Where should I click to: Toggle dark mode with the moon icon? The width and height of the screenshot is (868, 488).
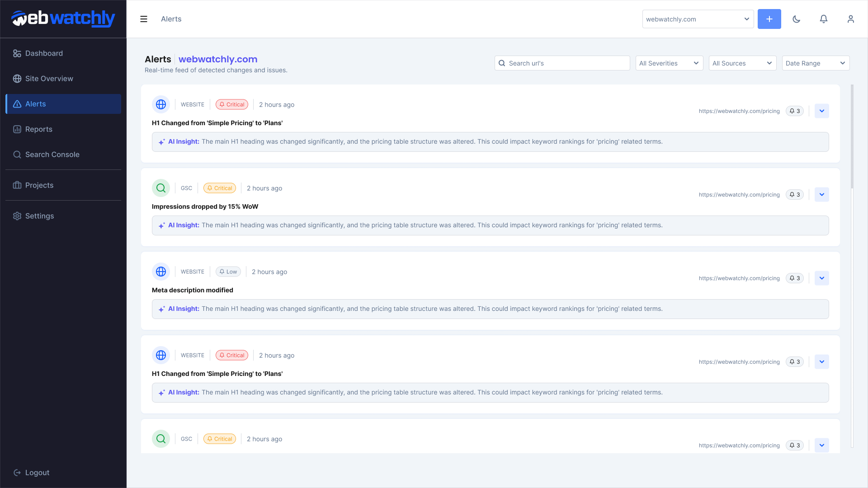click(797, 19)
